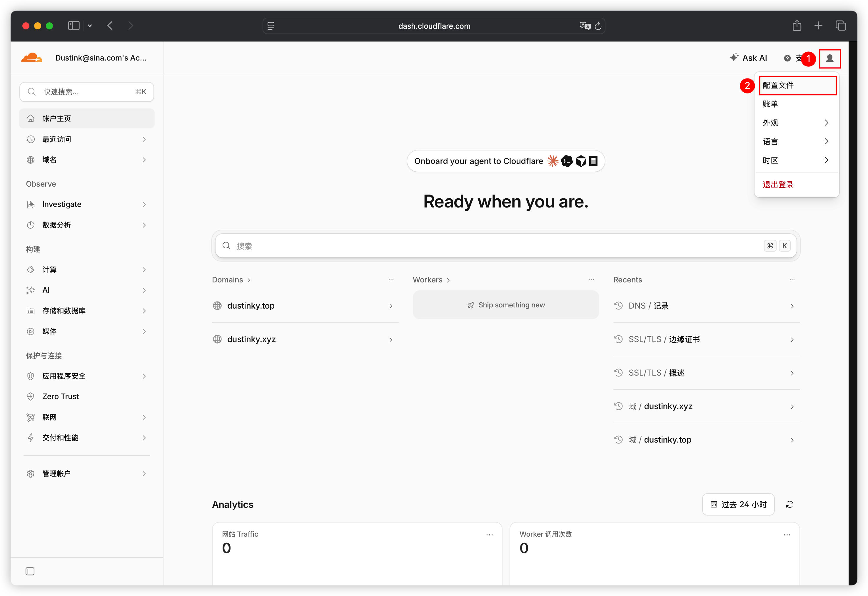Open the Domains section three-dot menu
868x596 pixels.
[x=391, y=280]
